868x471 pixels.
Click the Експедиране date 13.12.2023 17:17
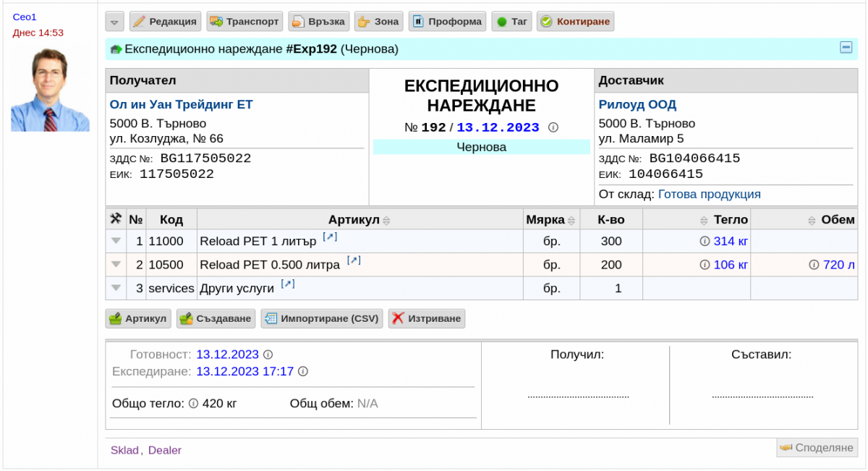[245, 371]
